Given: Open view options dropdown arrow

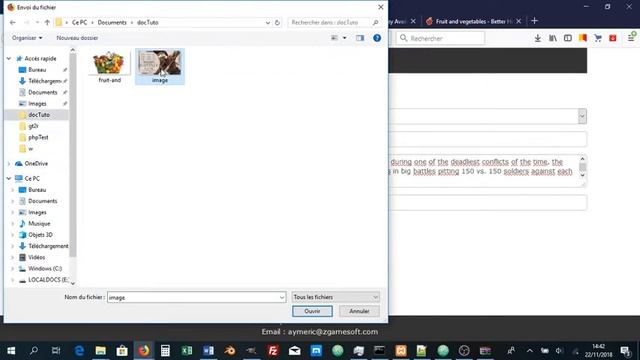Looking at the screenshot, I should pyautogui.click(x=344, y=38).
